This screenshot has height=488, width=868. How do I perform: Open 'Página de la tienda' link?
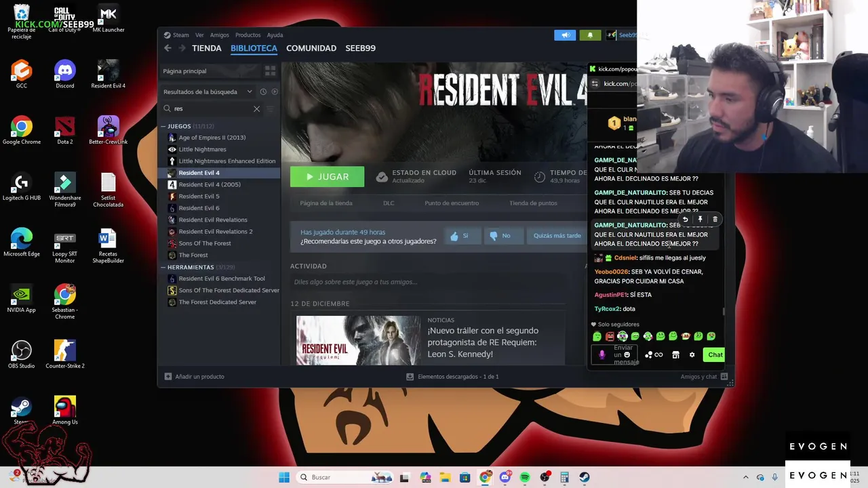click(x=326, y=203)
